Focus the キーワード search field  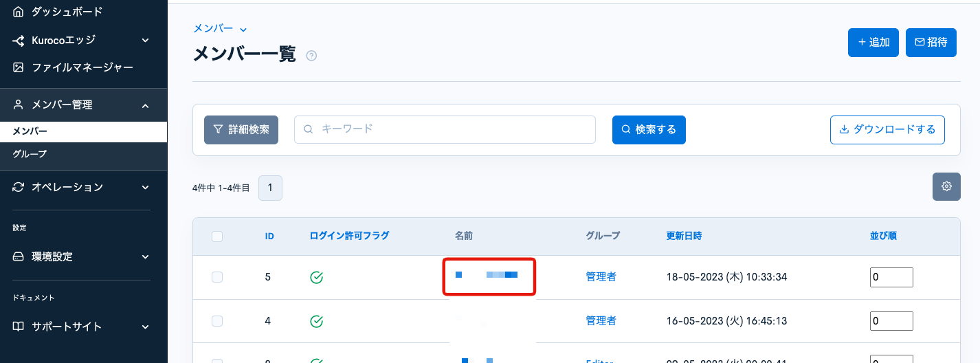click(445, 129)
